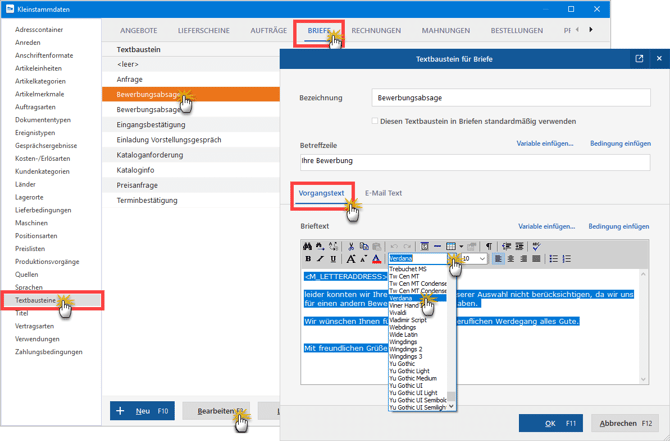
Task: Click the insert table icon
Action: coord(451,246)
